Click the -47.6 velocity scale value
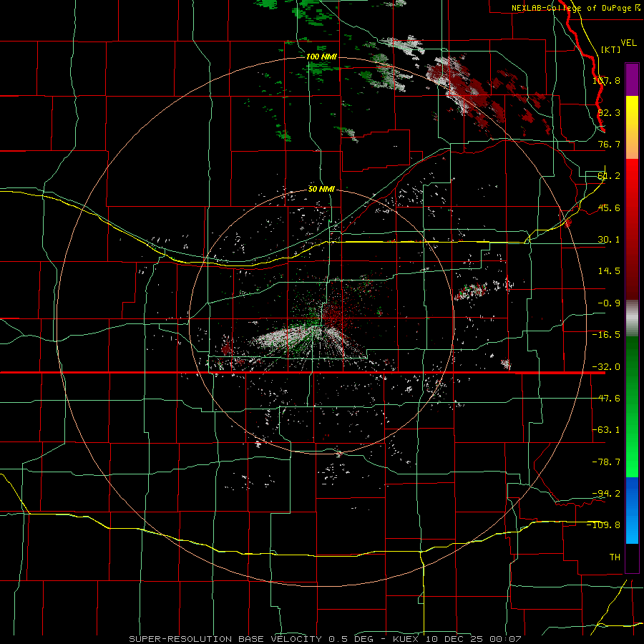644x644 pixels. [606, 399]
